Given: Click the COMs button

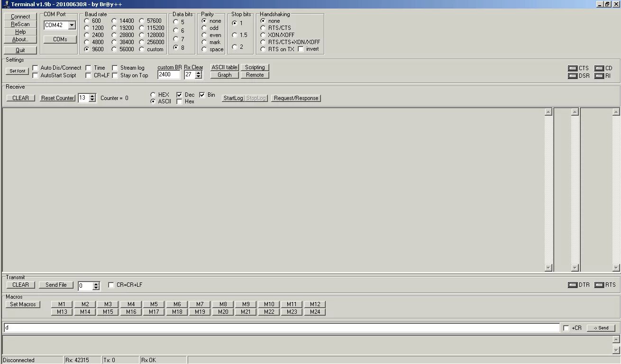Looking at the screenshot, I should (60, 39).
